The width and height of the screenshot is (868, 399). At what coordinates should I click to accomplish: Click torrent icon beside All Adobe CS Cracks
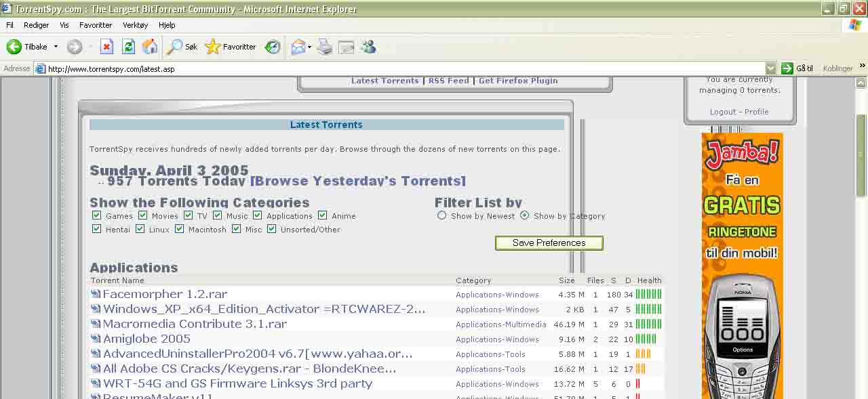coord(96,369)
